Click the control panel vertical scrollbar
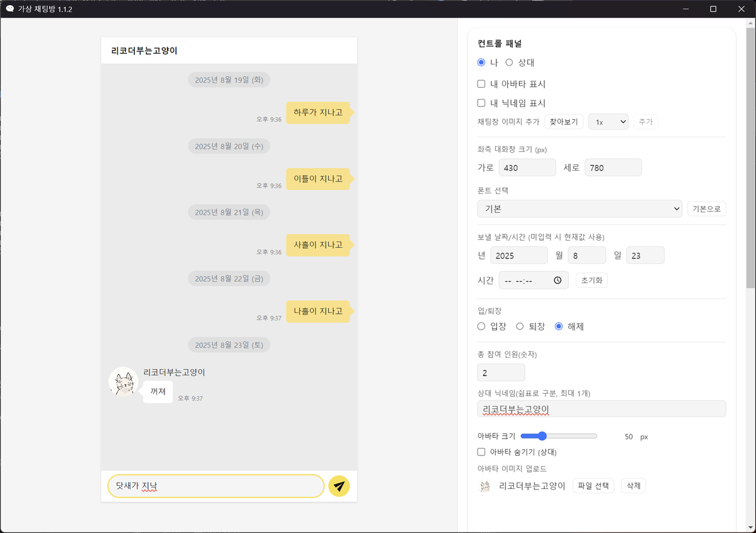Image resolution: width=756 pixels, height=533 pixels. click(x=750, y=158)
